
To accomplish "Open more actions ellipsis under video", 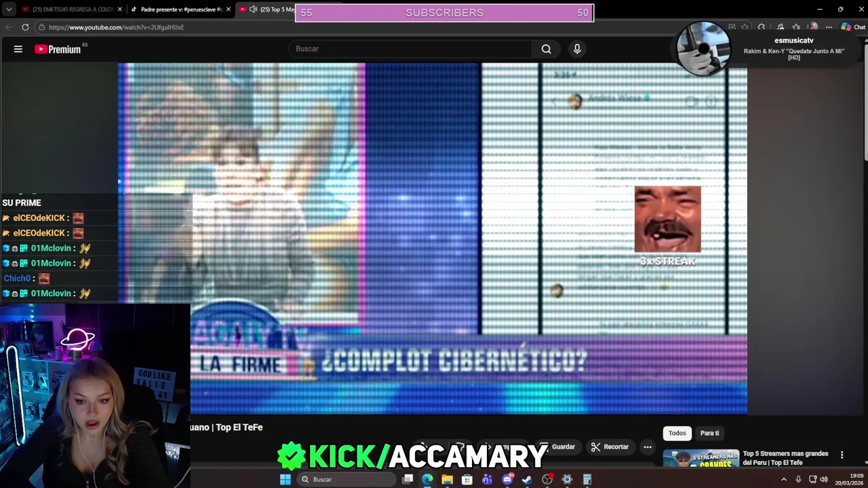I will (648, 447).
